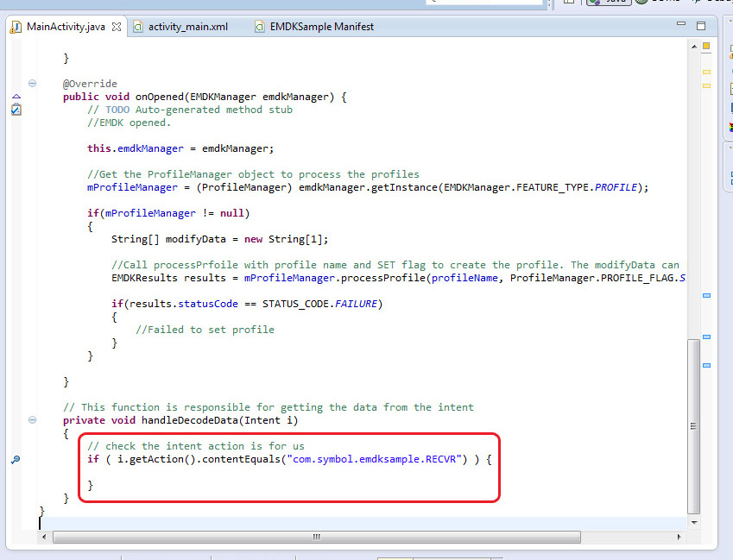Screen dimensions: 733x560
Task: Select the MainActivity.java tab
Action: pos(65,27)
